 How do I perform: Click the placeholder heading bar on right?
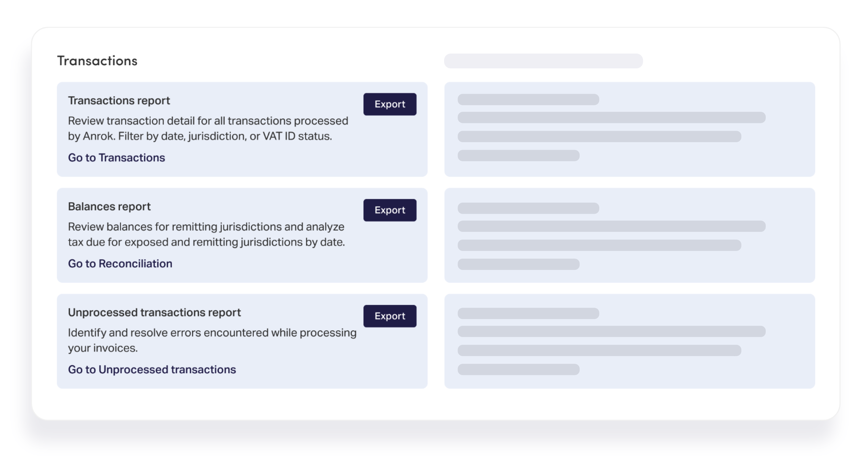[x=543, y=61]
